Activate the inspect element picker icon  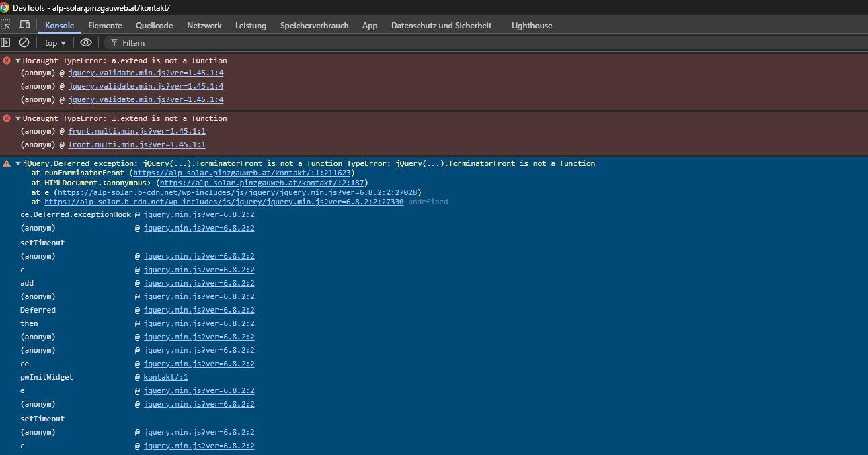[6, 25]
